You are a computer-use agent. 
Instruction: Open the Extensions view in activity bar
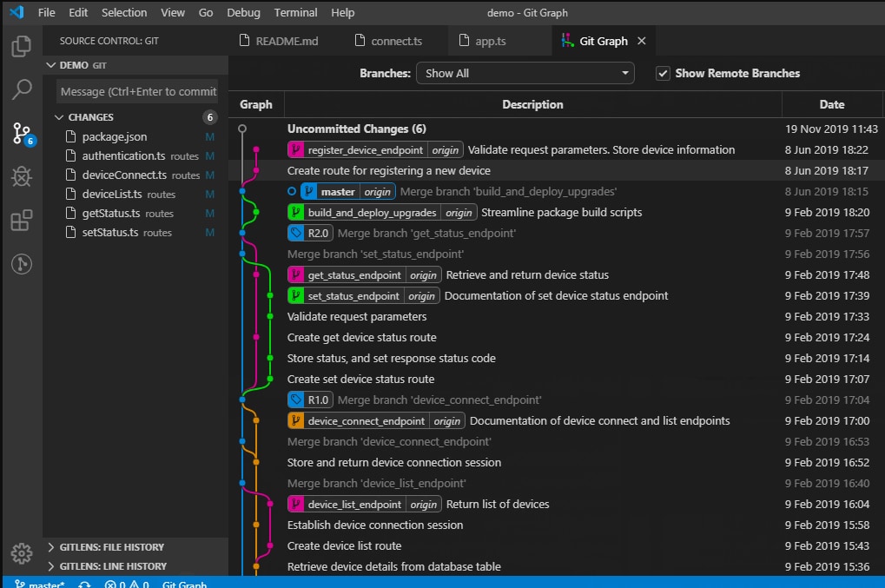tap(22, 220)
